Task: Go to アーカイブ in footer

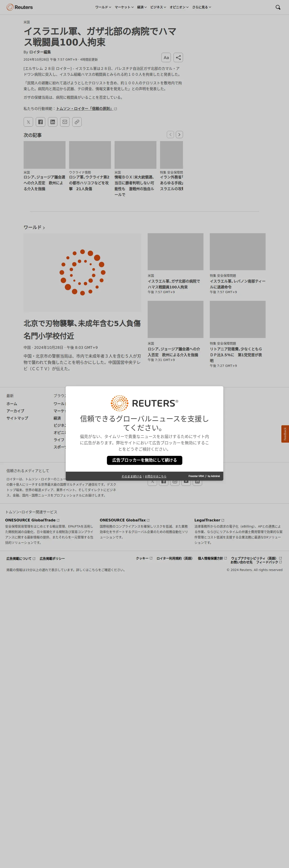Action: (15, 411)
